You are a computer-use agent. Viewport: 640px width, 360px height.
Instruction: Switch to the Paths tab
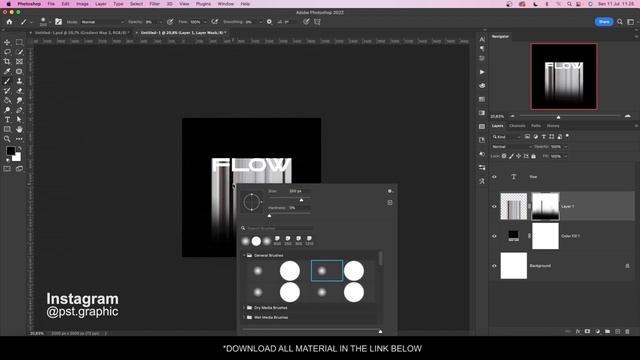click(536, 126)
